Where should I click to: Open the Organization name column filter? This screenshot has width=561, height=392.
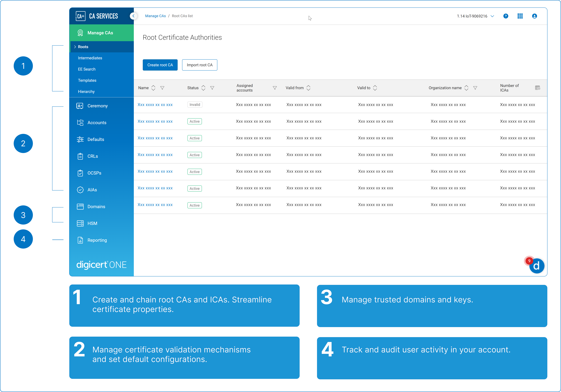pyautogui.click(x=475, y=88)
